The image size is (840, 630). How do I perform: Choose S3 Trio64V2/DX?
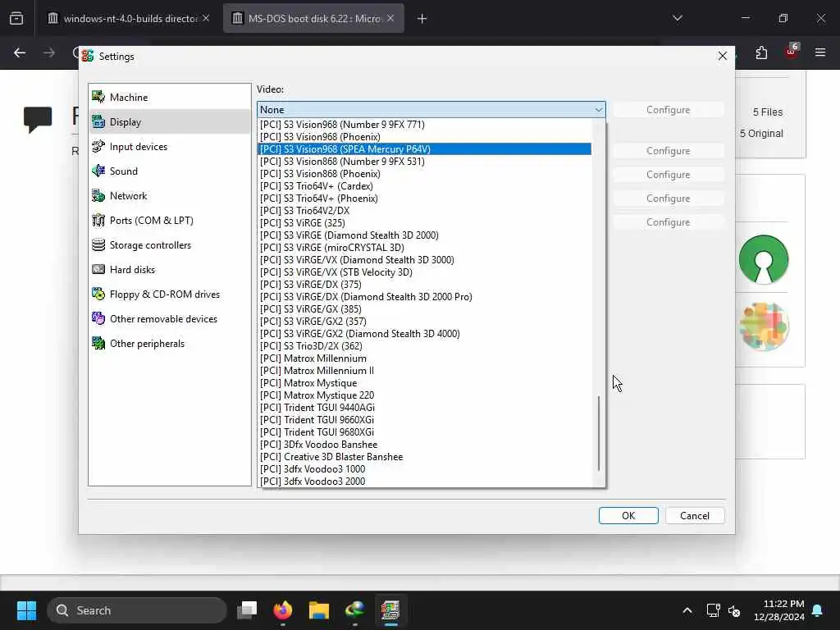point(424,211)
